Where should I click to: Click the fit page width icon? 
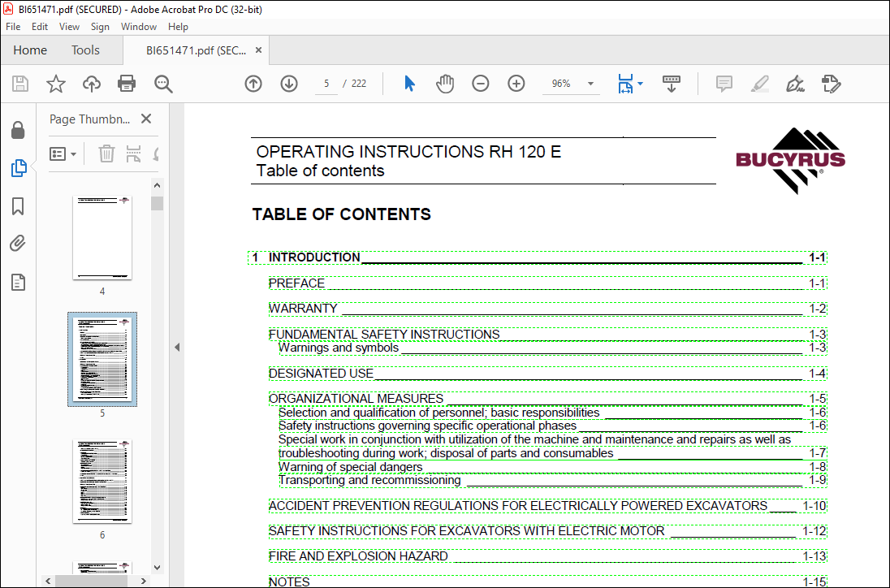click(625, 84)
